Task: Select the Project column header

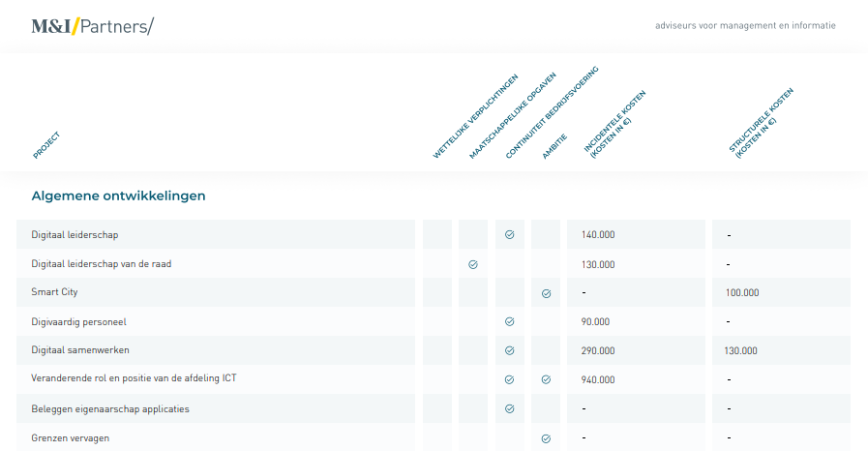Action: click(x=46, y=144)
